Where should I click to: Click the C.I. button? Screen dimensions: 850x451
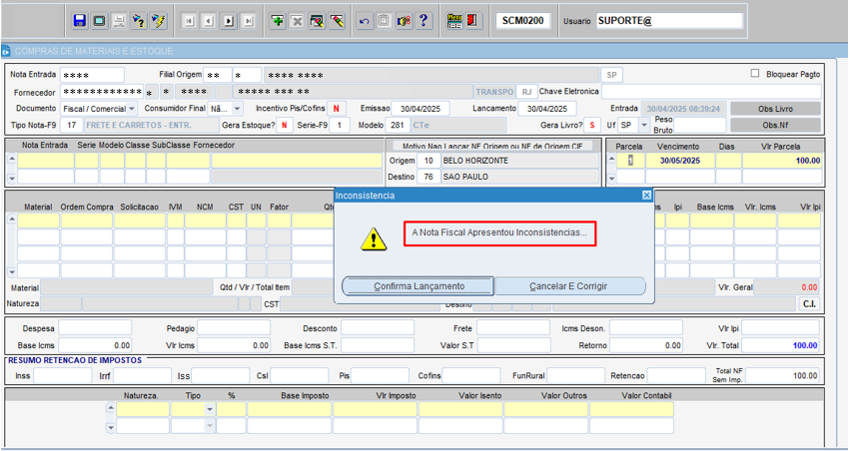[809, 303]
